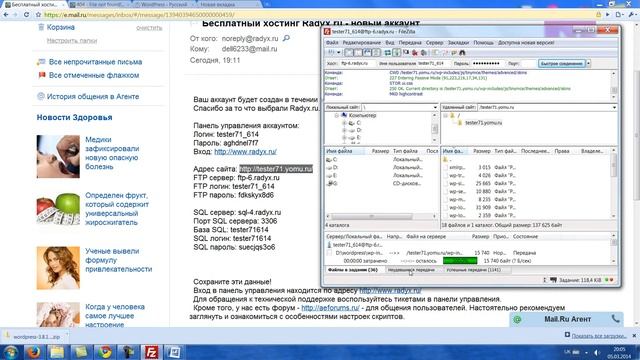Screen dimensions: 640x360
Task: Open wordpress zip in Chrome download bar
Action: (36, 337)
